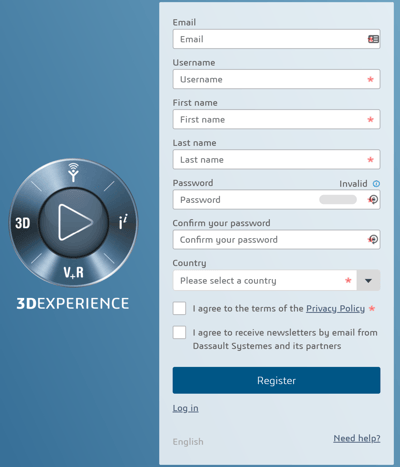
Task: Click the key icon in Confirm password field
Action: tap(373, 239)
